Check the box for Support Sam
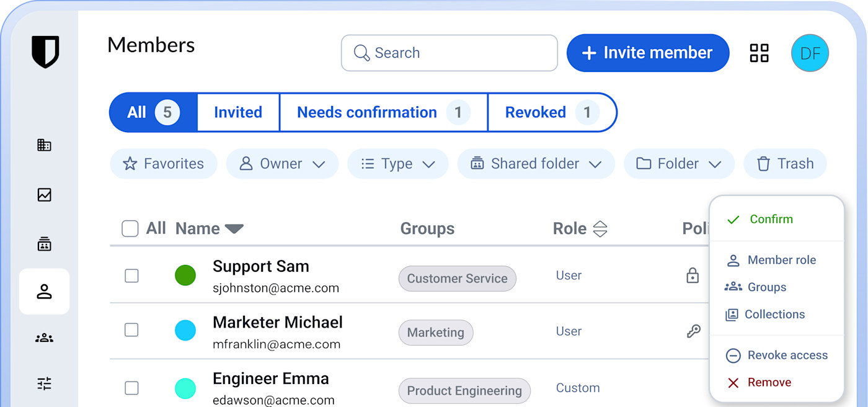Viewport: 868px width, 407px height. 131,275
